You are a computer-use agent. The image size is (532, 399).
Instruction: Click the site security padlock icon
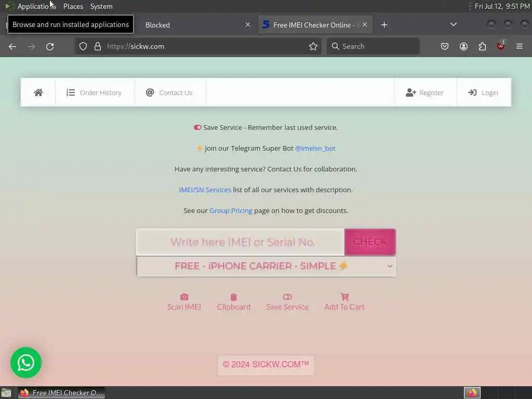pyautogui.click(x=98, y=46)
